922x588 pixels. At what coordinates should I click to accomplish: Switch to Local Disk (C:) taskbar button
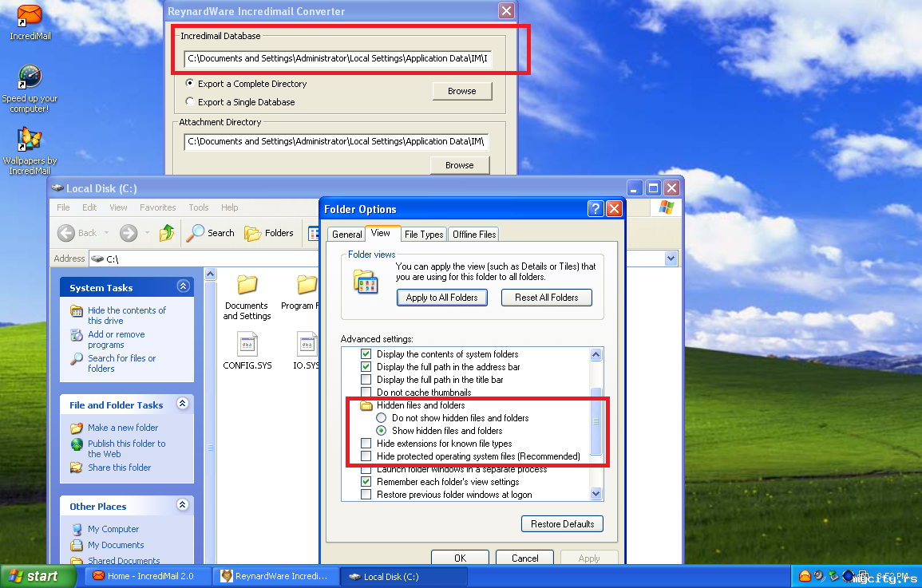[x=405, y=576]
